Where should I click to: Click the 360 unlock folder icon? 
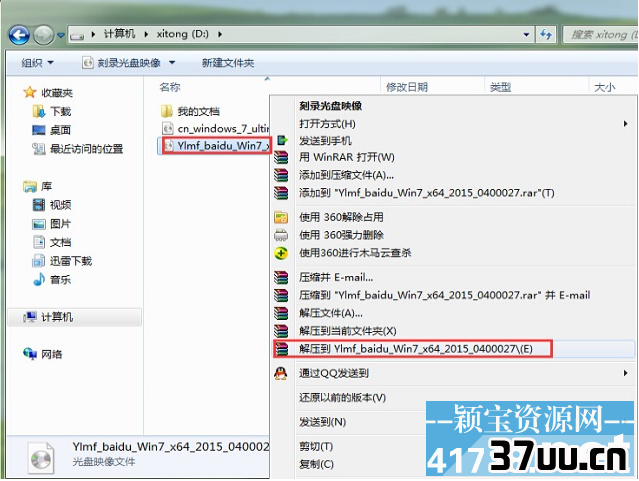pyautogui.click(x=281, y=217)
